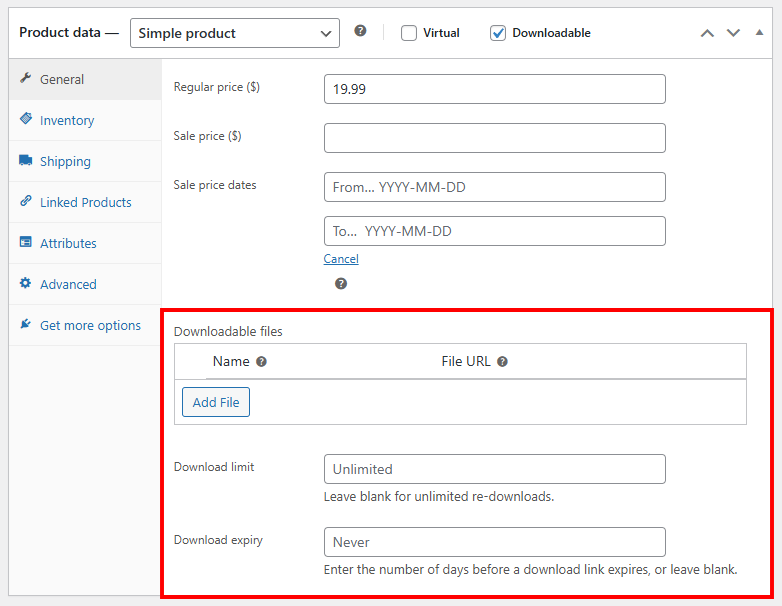Click the help icon beside product type
Screen dimensions: 782x606
(360, 31)
